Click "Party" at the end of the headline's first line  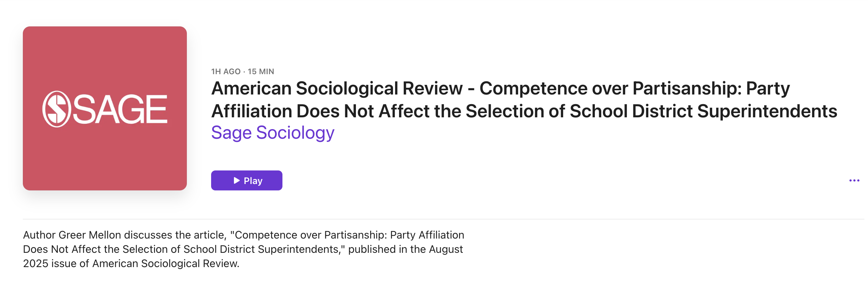coord(768,88)
